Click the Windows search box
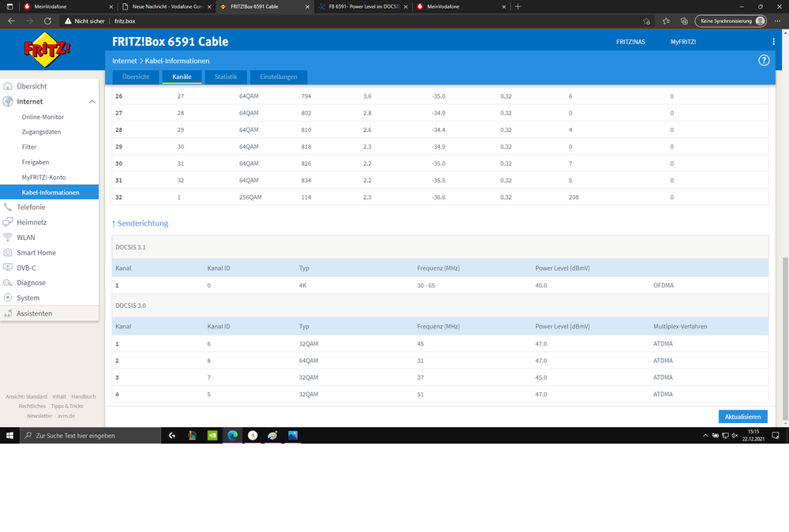Screen dimensions: 789x532 90,436
